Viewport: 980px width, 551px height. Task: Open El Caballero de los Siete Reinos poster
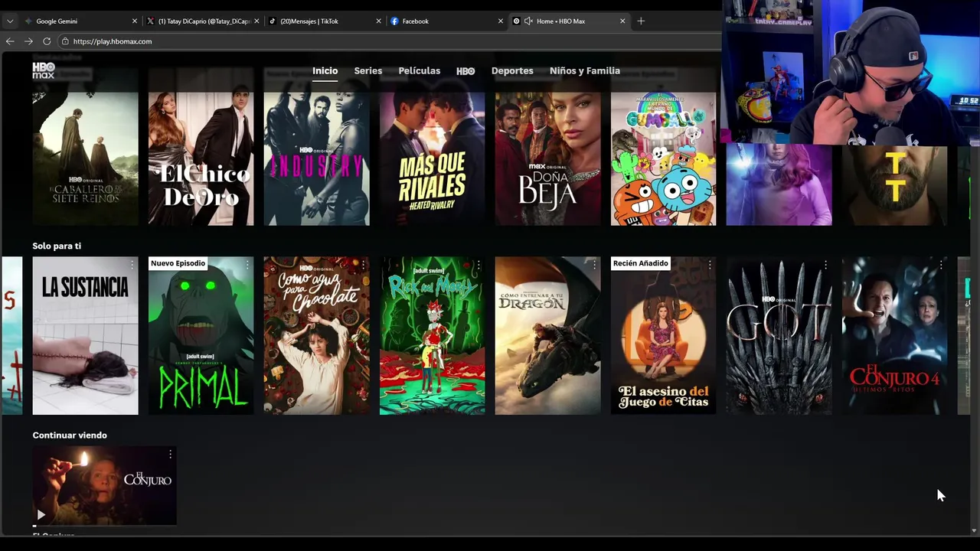[x=86, y=146]
